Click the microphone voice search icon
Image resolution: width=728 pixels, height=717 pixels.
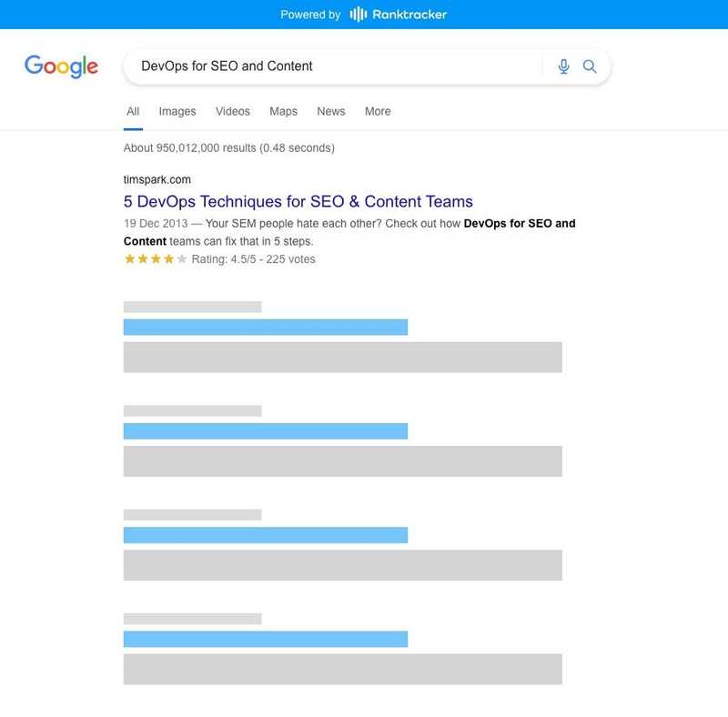[563, 66]
